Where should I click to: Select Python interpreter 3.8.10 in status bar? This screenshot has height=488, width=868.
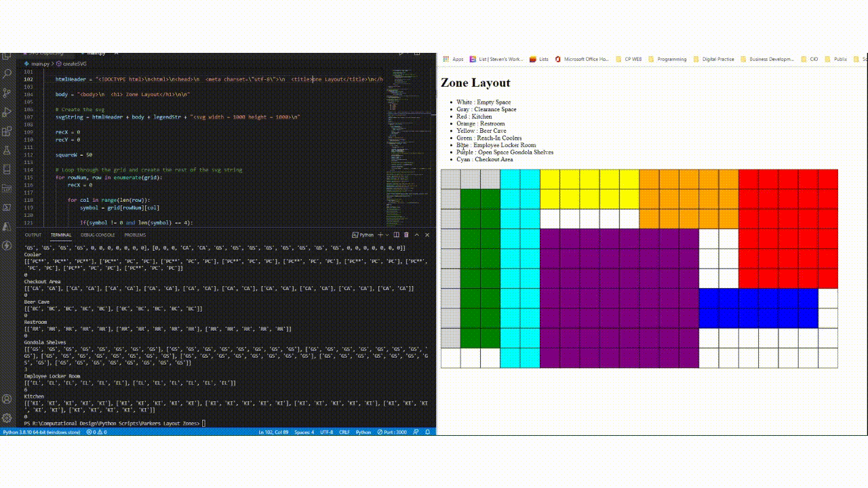click(x=42, y=432)
